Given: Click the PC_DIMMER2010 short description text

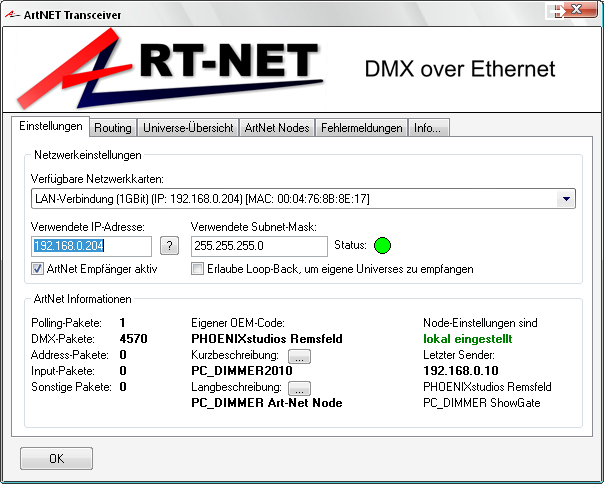Looking at the screenshot, I should [242, 371].
